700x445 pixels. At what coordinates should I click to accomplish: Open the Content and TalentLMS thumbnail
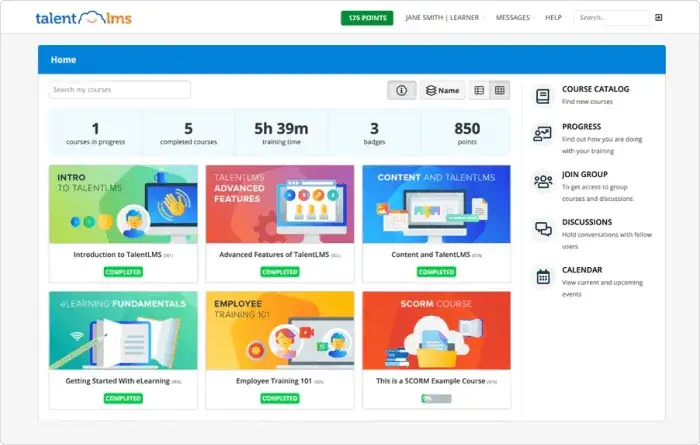(437, 204)
